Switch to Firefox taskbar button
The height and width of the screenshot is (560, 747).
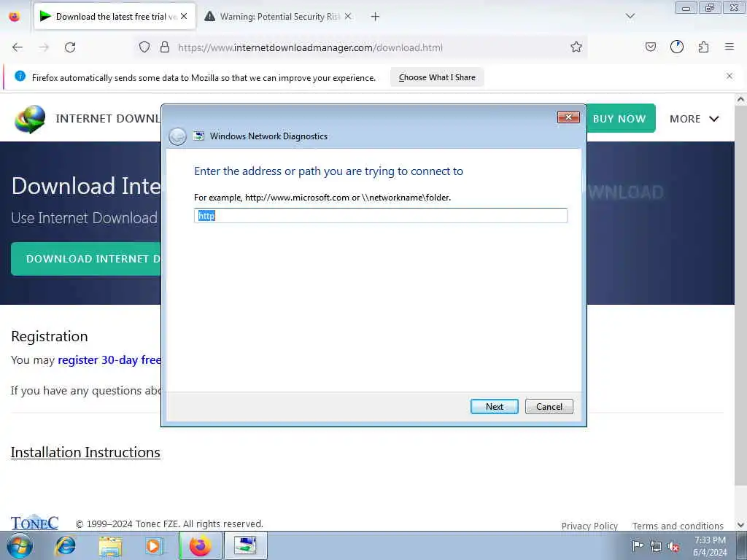click(200, 545)
